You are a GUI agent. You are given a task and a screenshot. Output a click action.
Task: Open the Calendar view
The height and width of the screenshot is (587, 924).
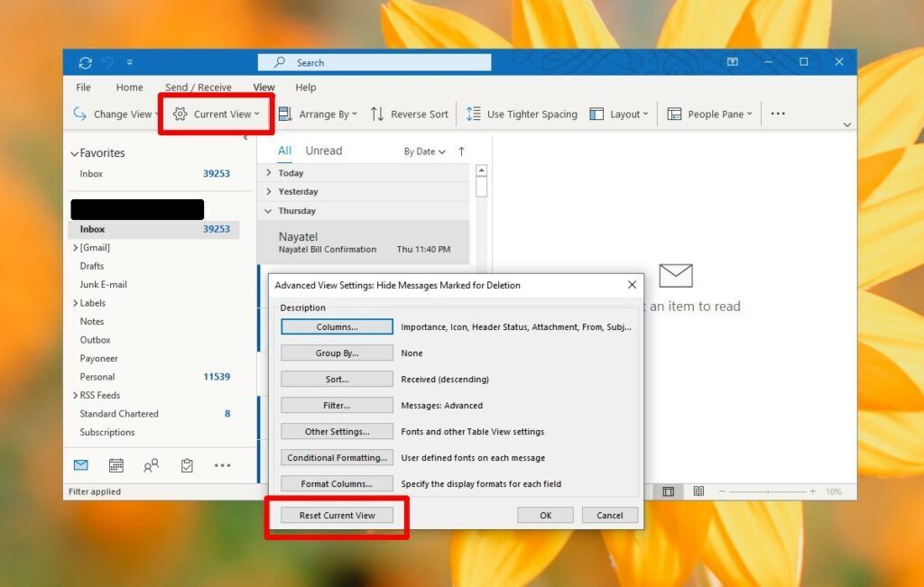(115, 465)
